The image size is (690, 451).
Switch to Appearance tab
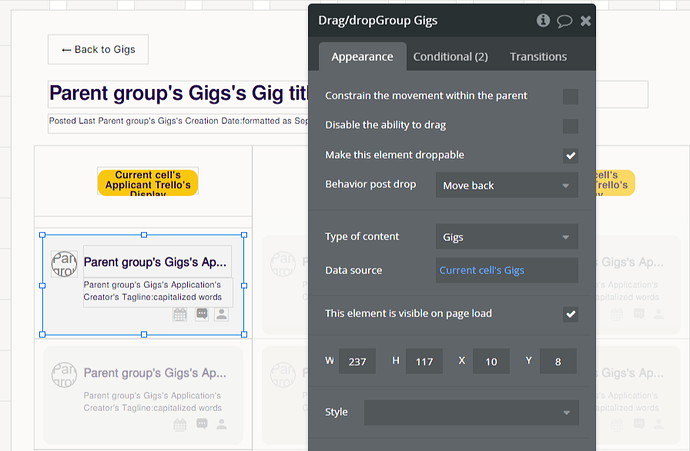coord(362,57)
